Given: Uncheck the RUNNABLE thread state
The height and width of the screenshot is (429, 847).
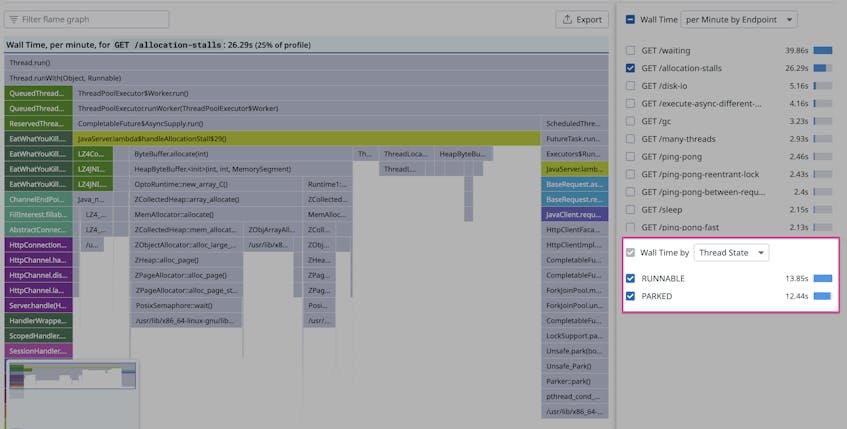Looking at the screenshot, I should (x=630, y=279).
